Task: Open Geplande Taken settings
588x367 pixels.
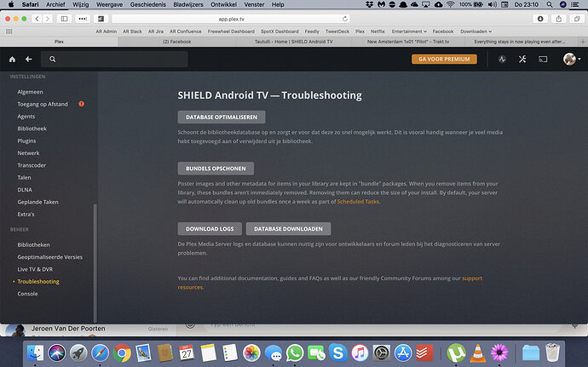Action: pos(37,202)
